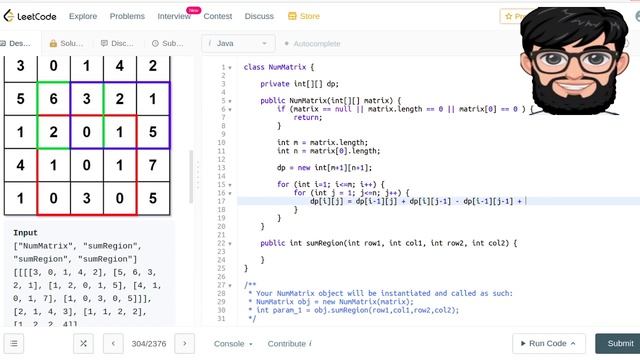Click the matrix cell containing 7
The height and width of the screenshot is (360, 640).
point(153,165)
